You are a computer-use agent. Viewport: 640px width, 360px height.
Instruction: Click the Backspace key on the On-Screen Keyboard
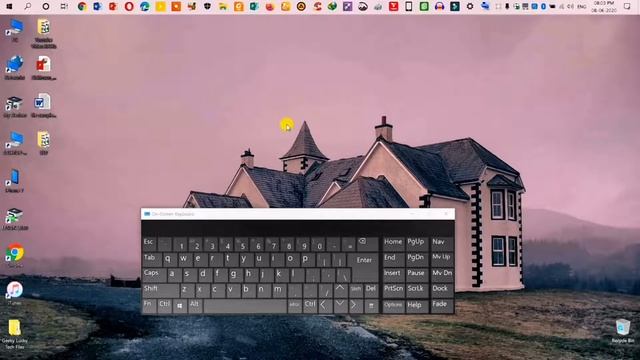[x=367, y=244]
